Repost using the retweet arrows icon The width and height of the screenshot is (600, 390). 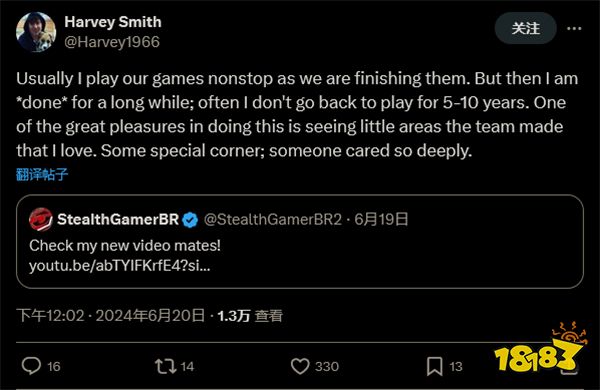click(x=165, y=366)
